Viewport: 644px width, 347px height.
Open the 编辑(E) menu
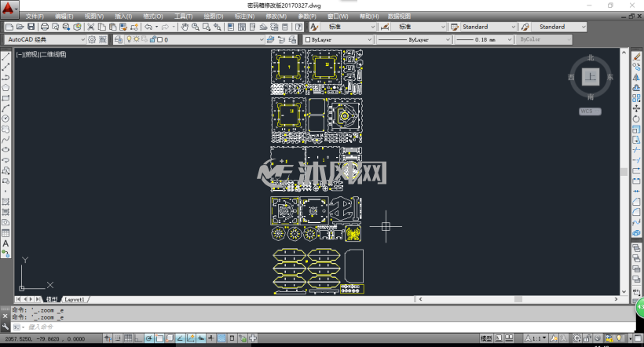(64, 16)
